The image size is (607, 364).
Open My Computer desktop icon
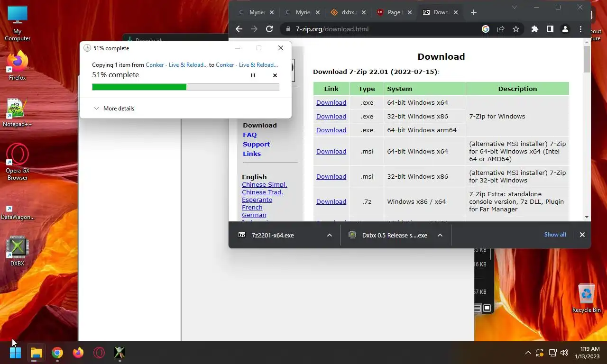(18, 24)
